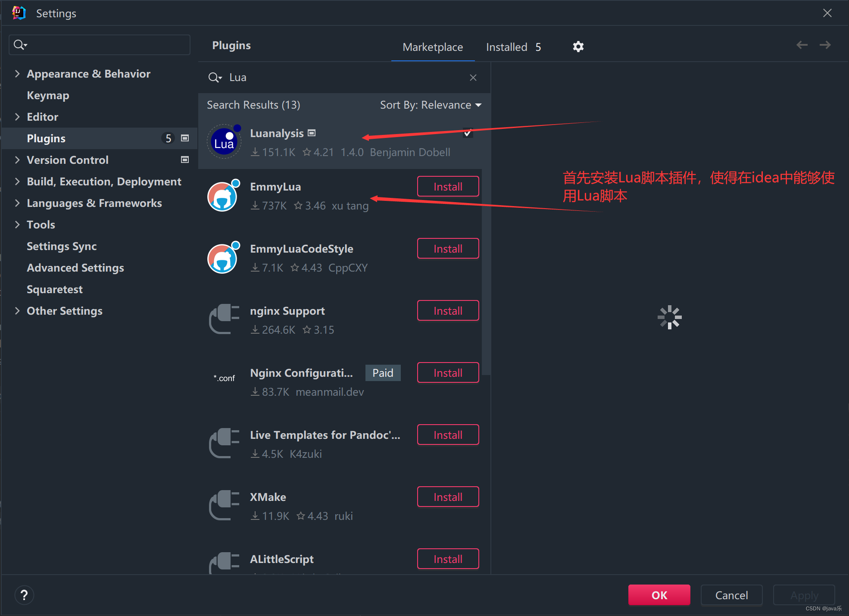Expand Appearance & Behavior settings

click(17, 74)
